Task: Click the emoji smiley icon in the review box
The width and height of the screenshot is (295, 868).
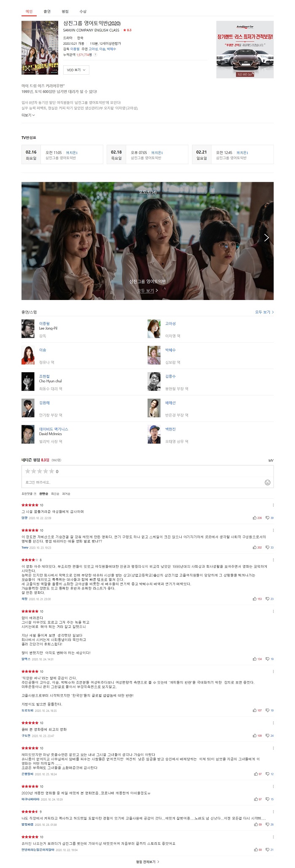Action: pos(267,482)
